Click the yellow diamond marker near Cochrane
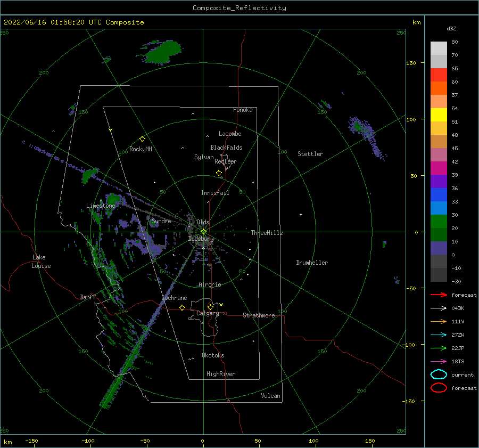Screen dimensions: 479x448 tap(183, 307)
